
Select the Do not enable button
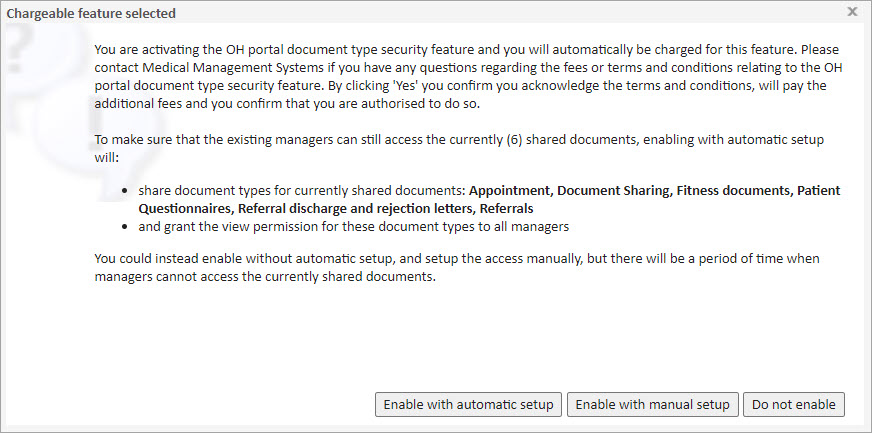(794, 405)
